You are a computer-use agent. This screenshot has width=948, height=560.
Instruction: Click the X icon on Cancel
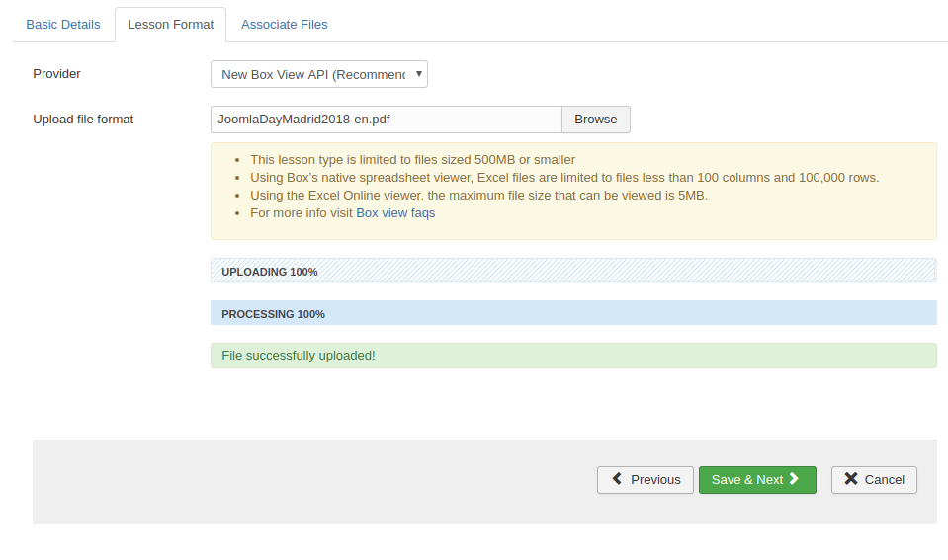pyautogui.click(x=850, y=479)
